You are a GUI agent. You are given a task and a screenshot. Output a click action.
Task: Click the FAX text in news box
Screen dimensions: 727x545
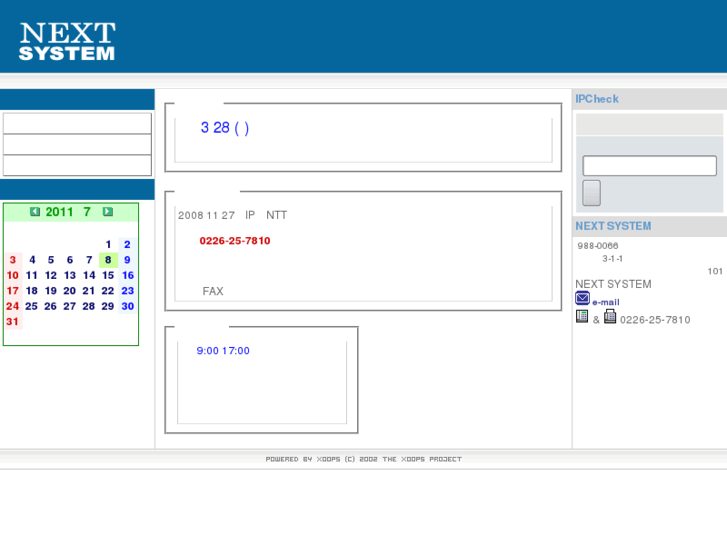tap(213, 291)
